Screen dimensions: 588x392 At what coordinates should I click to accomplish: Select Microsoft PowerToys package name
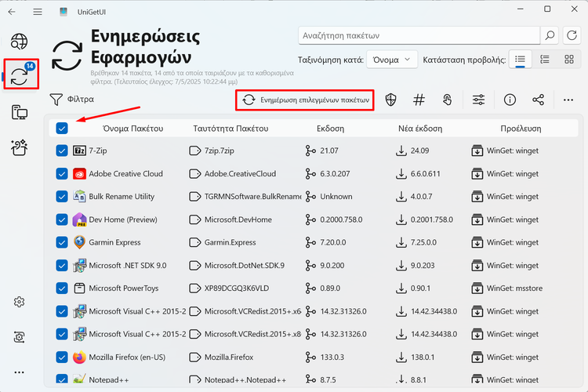coord(124,289)
